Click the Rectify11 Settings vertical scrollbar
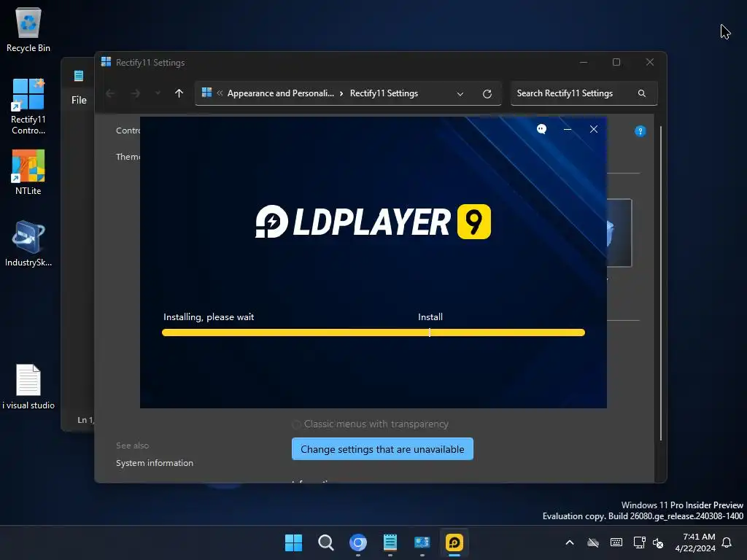This screenshot has width=747, height=560. tap(661, 284)
